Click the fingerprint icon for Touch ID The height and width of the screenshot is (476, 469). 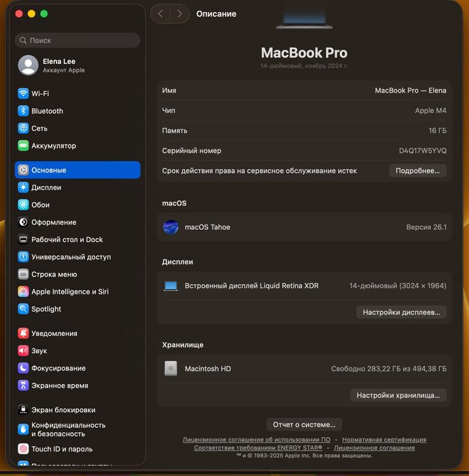coord(23,449)
